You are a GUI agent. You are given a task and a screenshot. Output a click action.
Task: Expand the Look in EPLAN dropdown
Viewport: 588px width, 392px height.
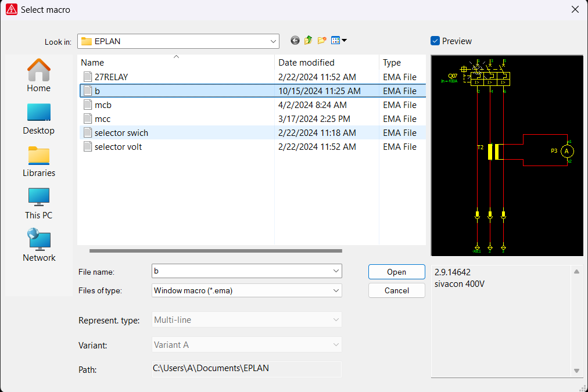[274, 41]
